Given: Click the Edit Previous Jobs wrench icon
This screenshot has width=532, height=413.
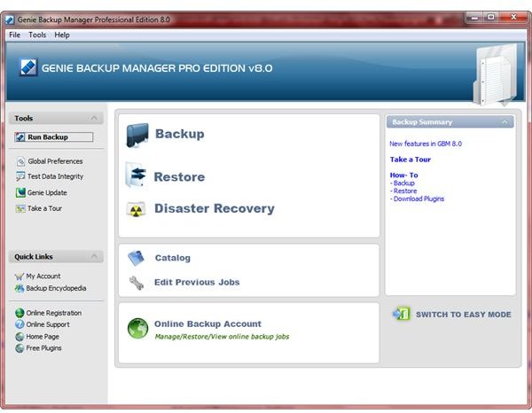Looking at the screenshot, I should (x=137, y=283).
